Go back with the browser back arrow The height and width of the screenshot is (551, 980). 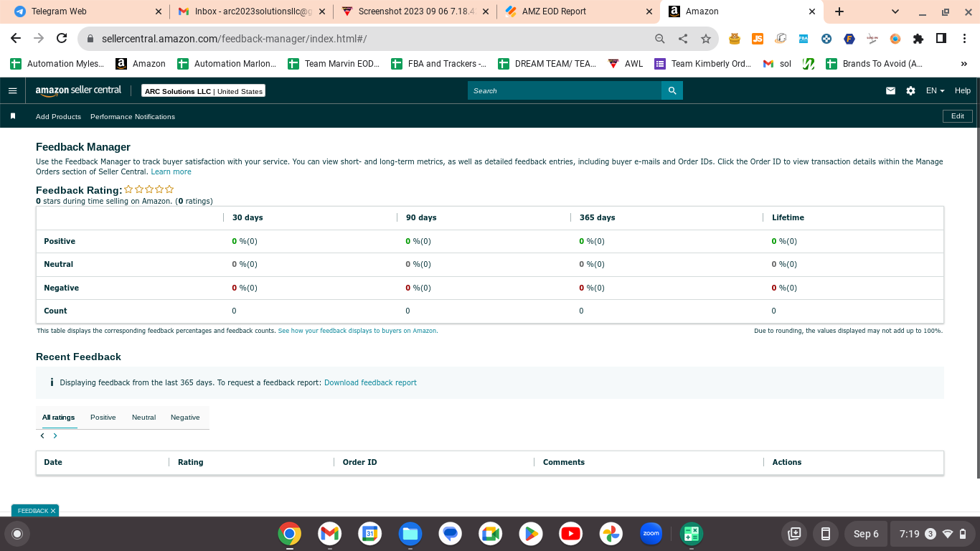coord(16,39)
